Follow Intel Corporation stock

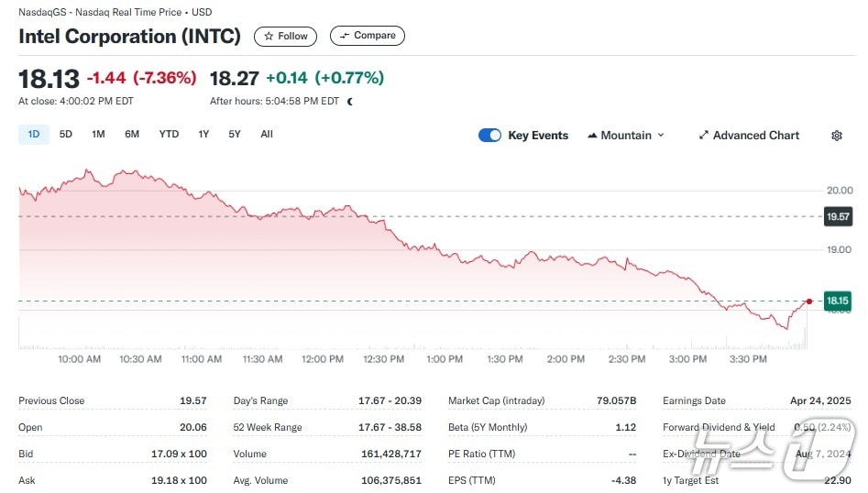pyautogui.click(x=286, y=36)
